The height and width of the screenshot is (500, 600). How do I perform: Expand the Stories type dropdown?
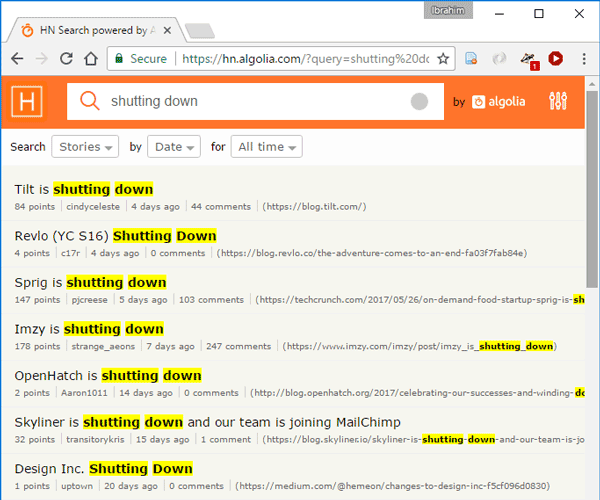click(85, 147)
